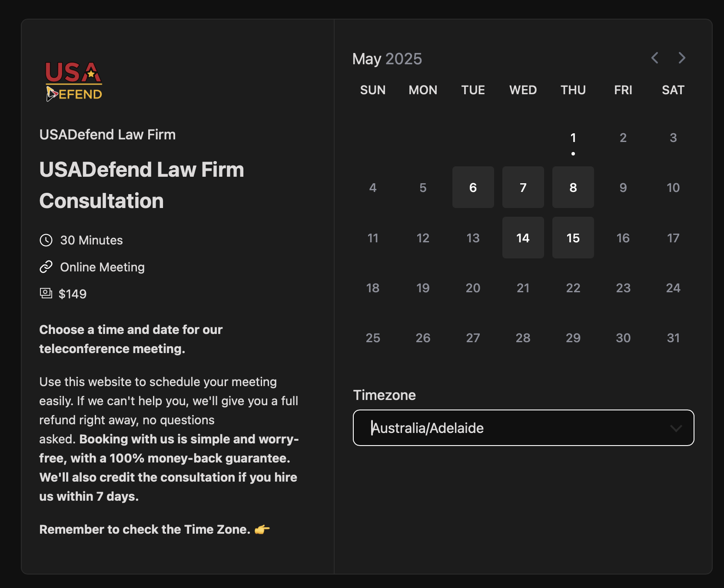The image size is (724, 588).
Task: Click disabled date 9
Action: 623,187
